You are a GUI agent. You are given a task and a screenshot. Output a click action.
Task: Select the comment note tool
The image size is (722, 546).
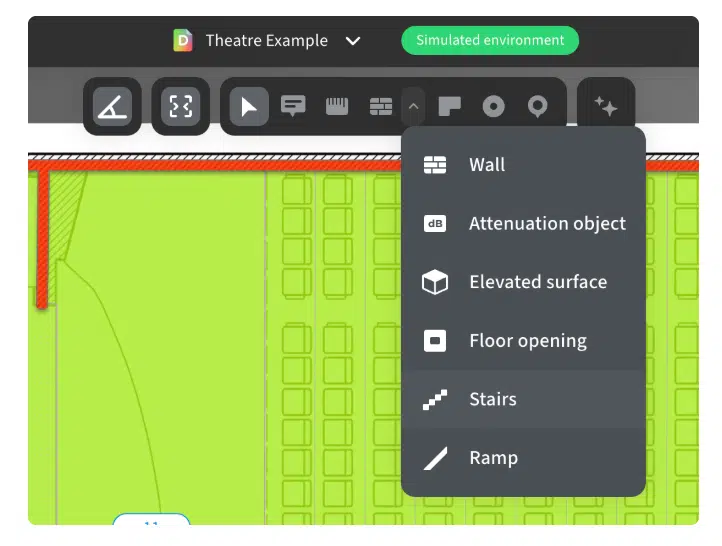(293, 106)
